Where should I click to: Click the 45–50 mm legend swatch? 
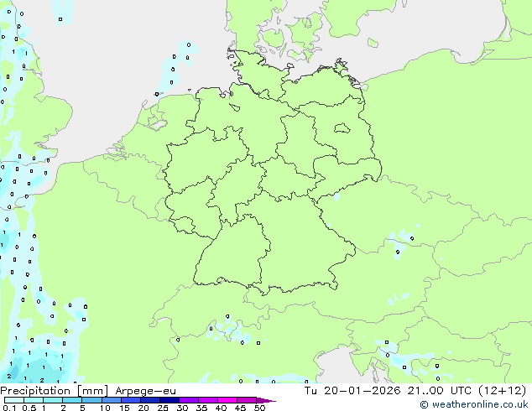[247, 400]
